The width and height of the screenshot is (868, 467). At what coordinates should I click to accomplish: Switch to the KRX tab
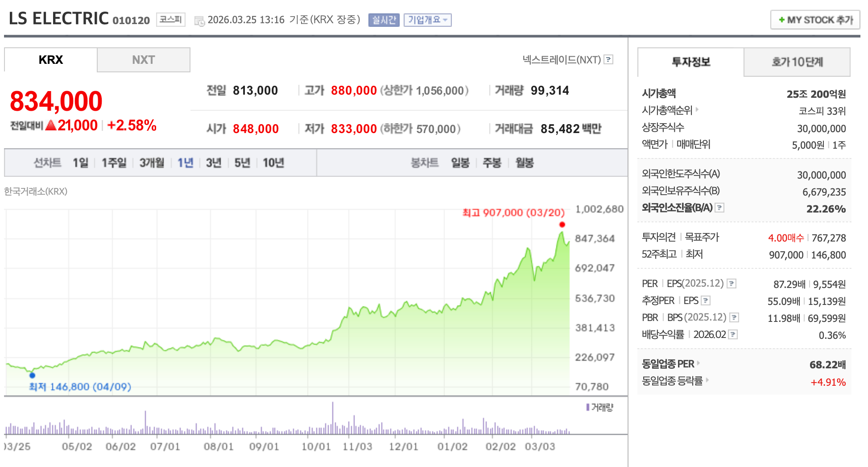click(51, 60)
